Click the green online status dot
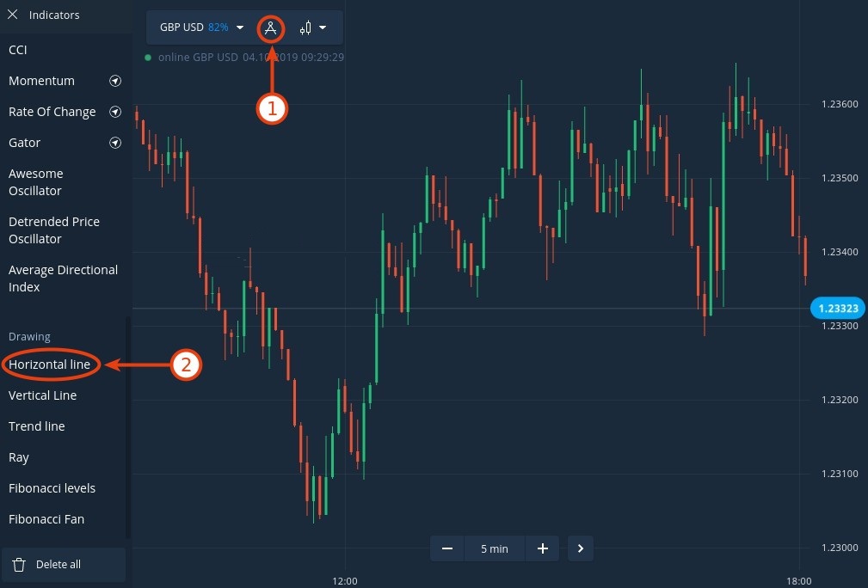 click(148, 58)
